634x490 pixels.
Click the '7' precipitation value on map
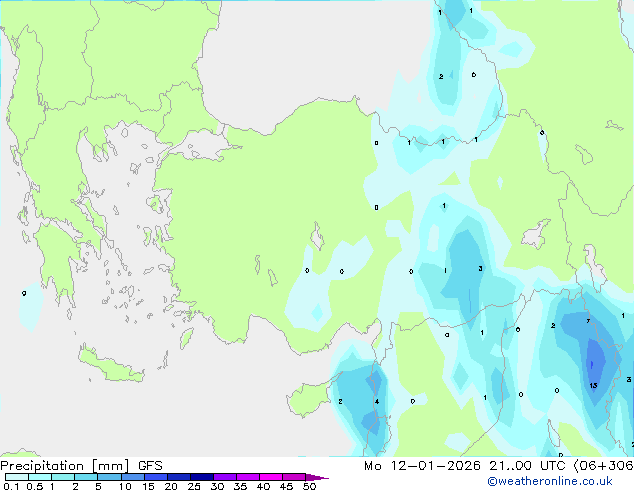tap(588, 321)
